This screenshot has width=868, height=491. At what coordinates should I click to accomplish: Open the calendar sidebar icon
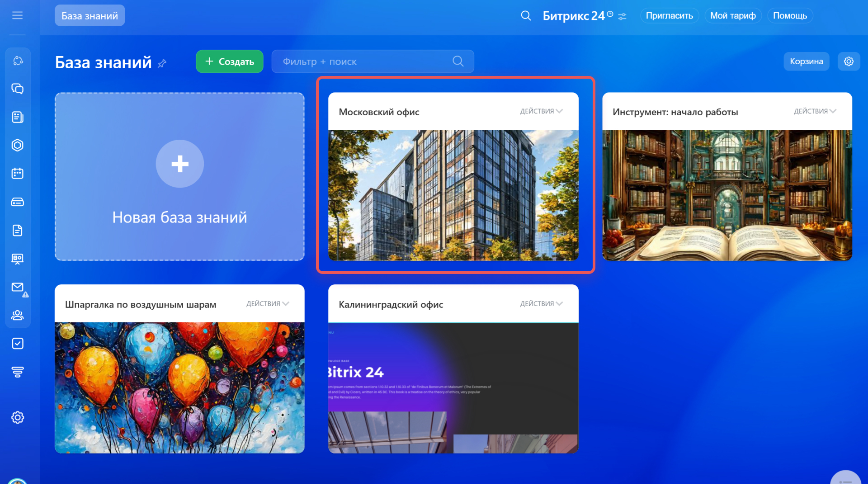[17, 174]
